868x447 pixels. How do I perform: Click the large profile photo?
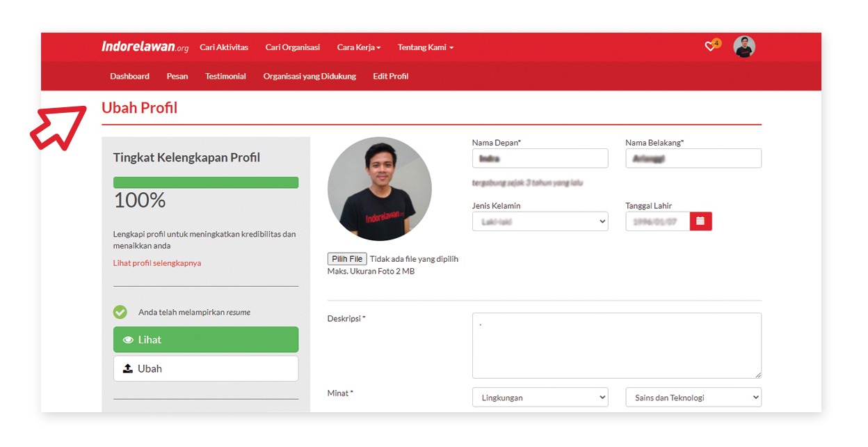(380, 189)
